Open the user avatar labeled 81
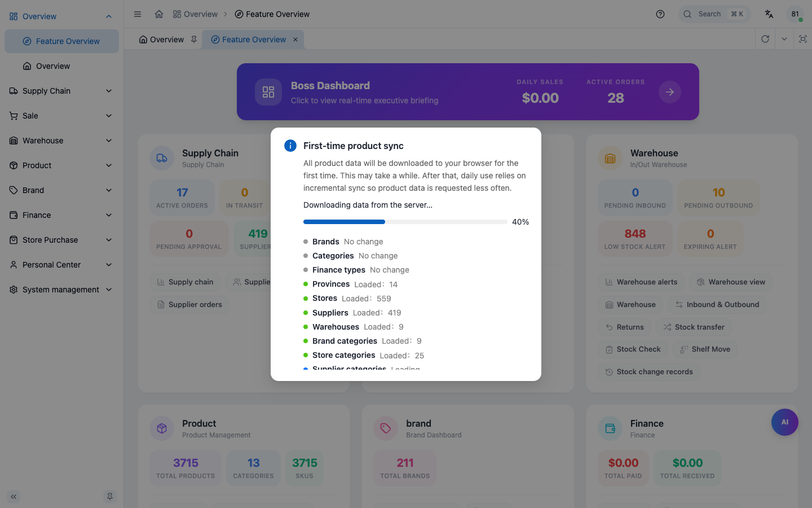This screenshot has height=508, width=812. click(795, 14)
